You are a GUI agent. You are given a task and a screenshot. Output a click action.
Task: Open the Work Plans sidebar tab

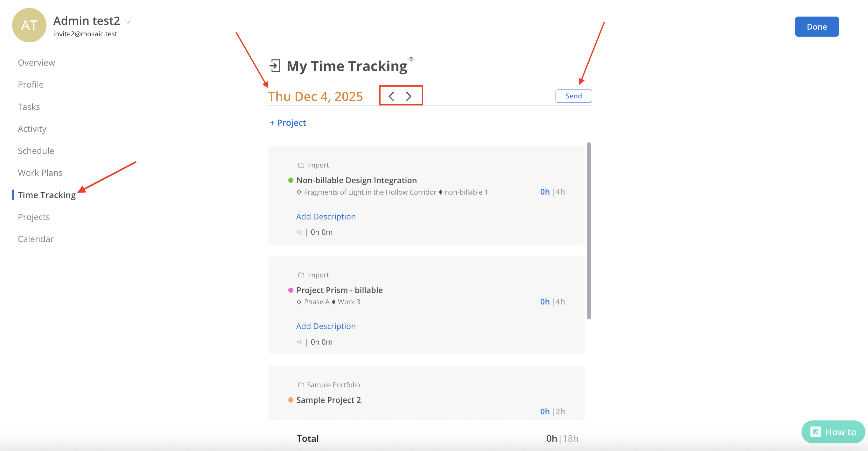[x=40, y=173]
